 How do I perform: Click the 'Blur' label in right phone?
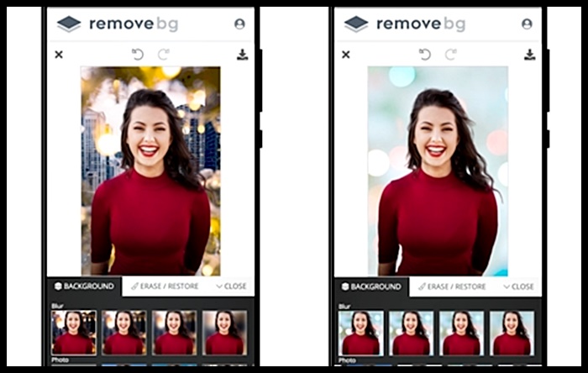point(344,307)
